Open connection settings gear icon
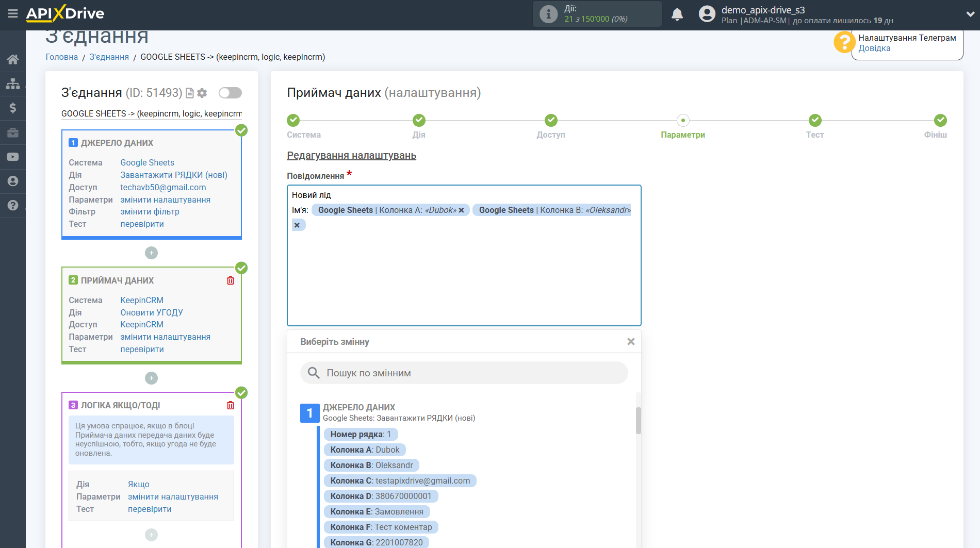980x548 pixels. click(x=202, y=93)
